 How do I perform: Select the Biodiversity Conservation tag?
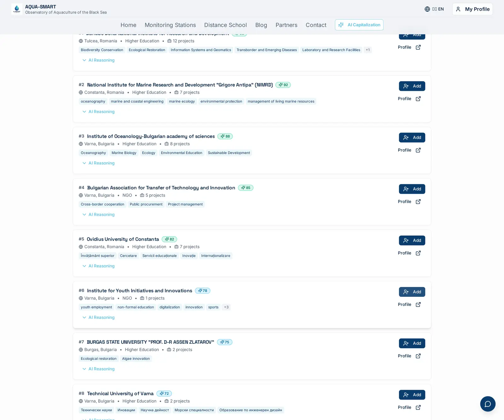coord(102,50)
